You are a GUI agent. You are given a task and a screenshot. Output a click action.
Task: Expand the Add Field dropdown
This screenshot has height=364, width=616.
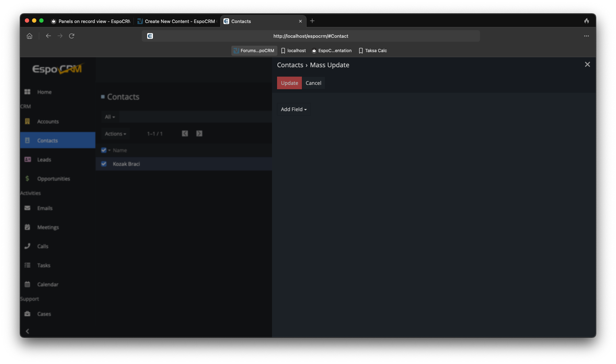294,109
